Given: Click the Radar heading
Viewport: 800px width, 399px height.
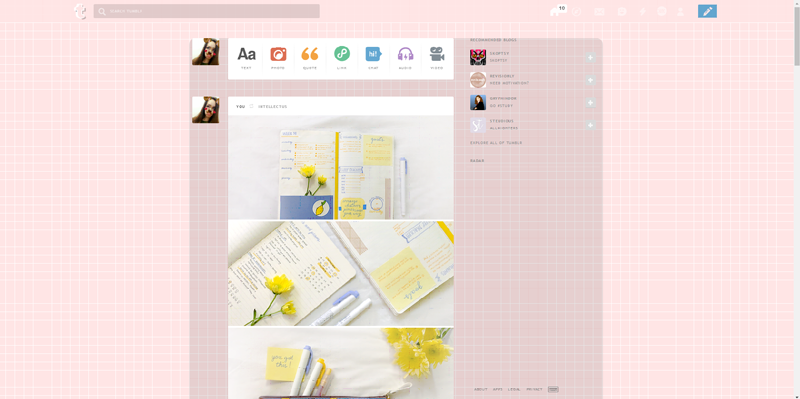Looking at the screenshot, I should click(477, 161).
